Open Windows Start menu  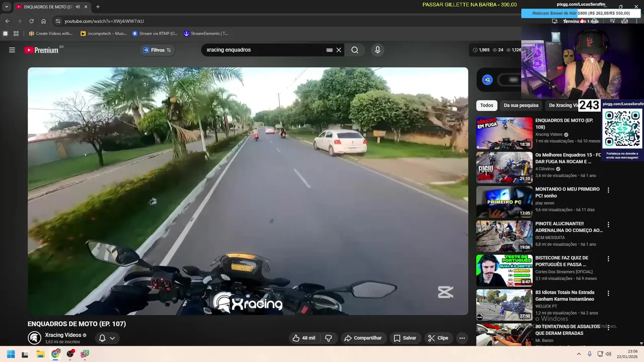point(11,354)
